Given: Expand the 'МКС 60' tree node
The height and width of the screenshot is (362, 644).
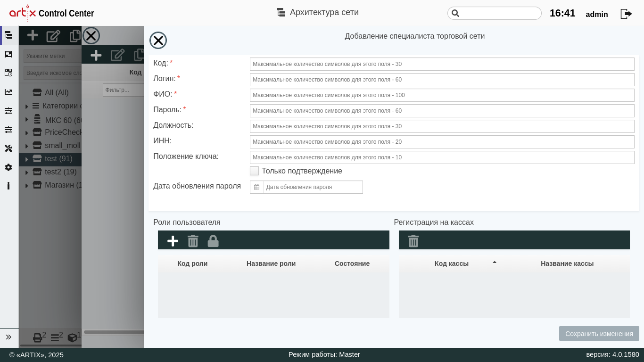Looking at the screenshot, I should (x=27, y=120).
